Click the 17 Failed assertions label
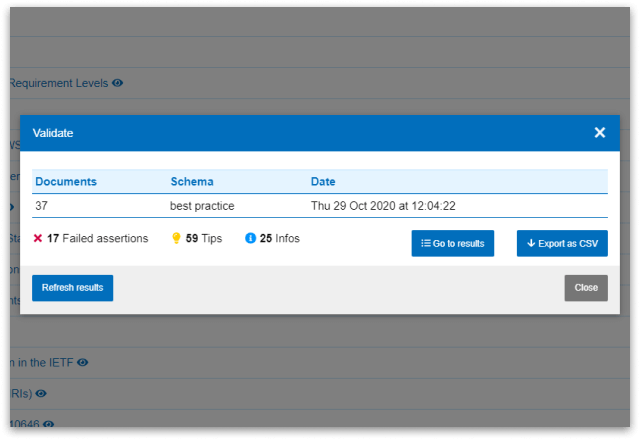The height and width of the screenshot is (440, 640). tap(98, 239)
